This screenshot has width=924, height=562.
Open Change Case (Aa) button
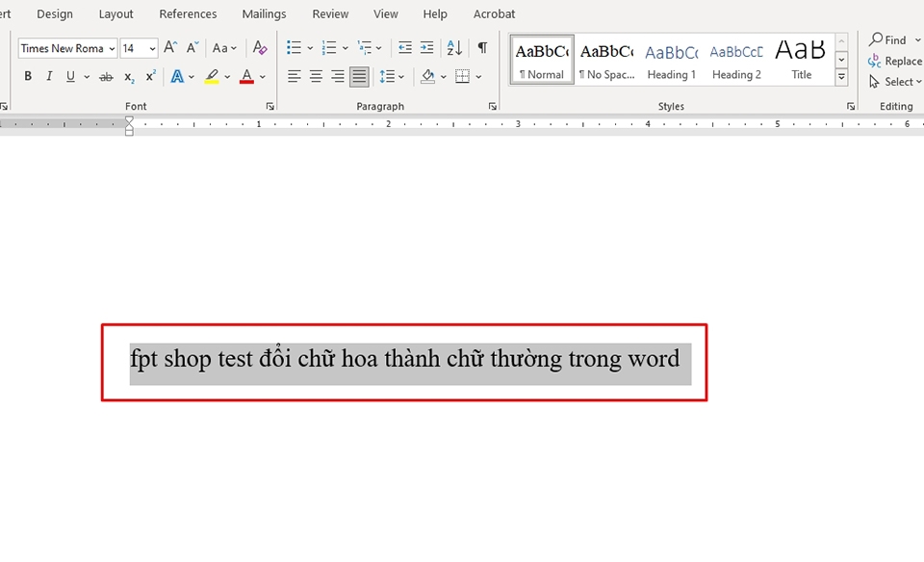tap(224, 48)
